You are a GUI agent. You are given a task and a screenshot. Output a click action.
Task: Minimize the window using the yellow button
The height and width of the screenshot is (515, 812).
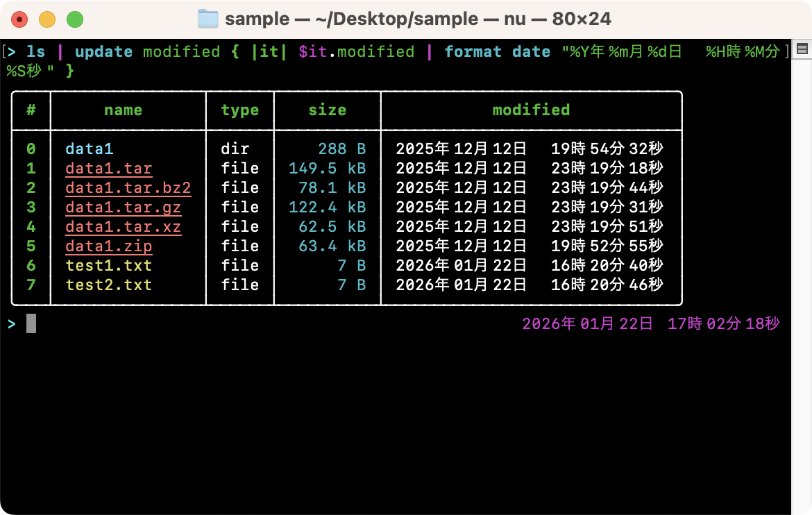[x=47, y=19]
